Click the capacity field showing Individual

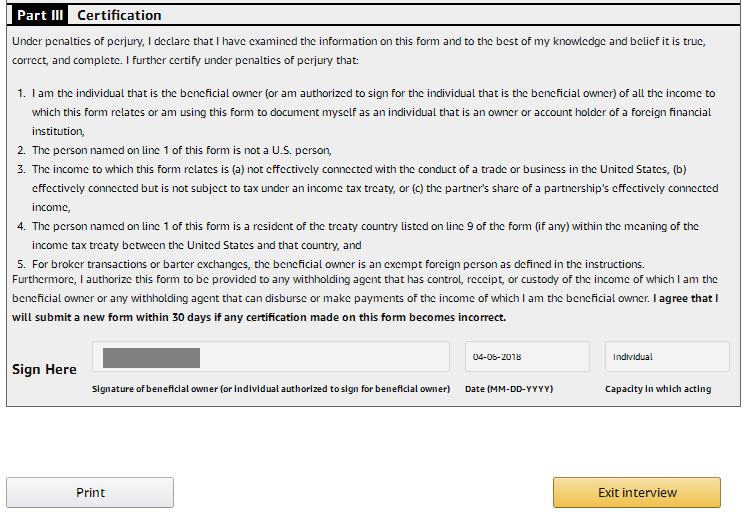point(666,357)
